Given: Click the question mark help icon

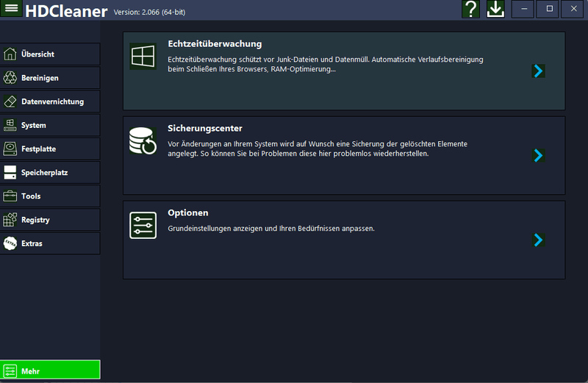Looking at the screenshot, I should coord(470,9).
